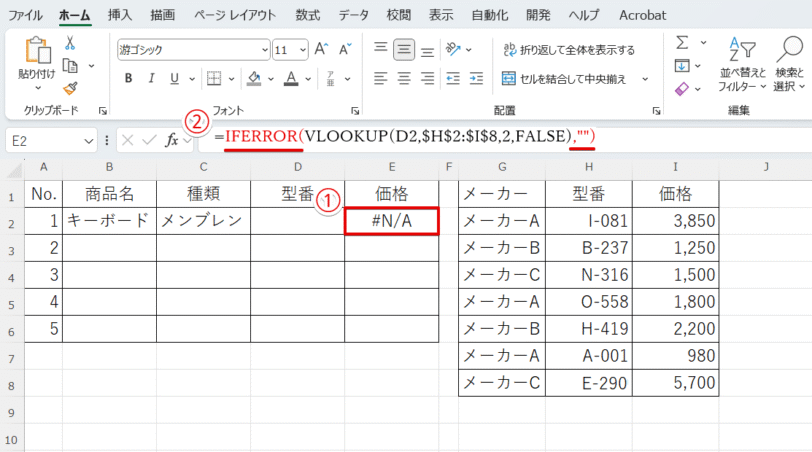The image size is (812, 452).
Task: Align text to bottom
Action: (x=427, y=51)
